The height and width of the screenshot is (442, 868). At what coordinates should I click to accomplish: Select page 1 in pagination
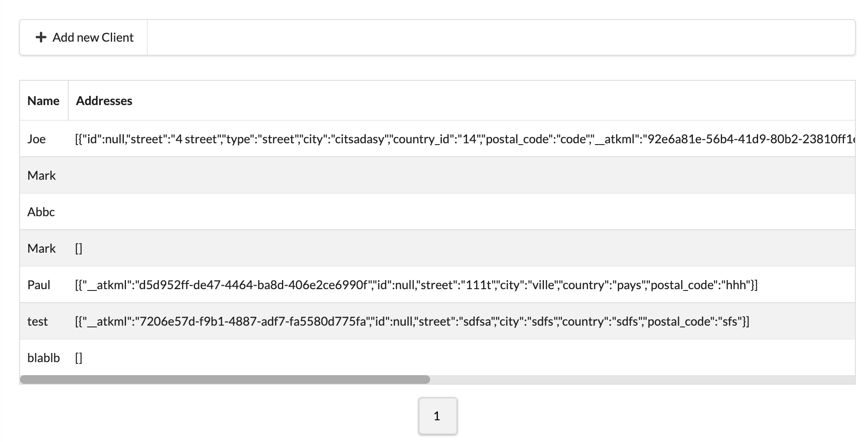click(437, 416)
